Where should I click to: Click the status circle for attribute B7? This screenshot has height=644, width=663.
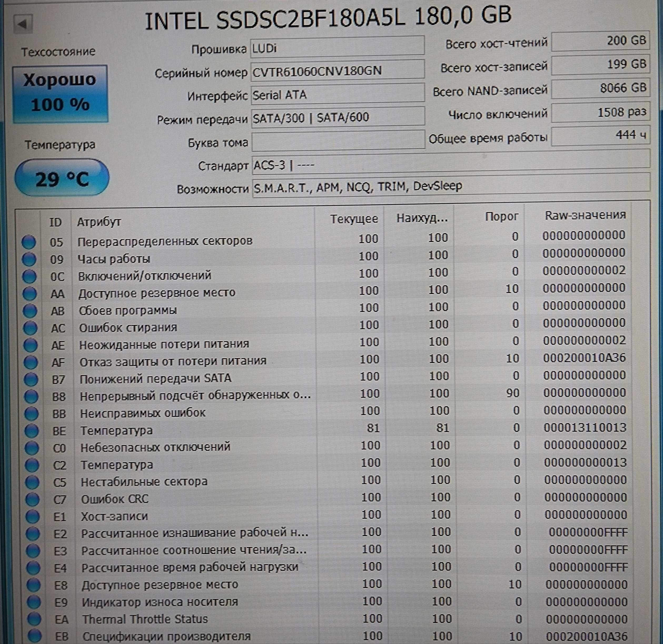point(31,380)
